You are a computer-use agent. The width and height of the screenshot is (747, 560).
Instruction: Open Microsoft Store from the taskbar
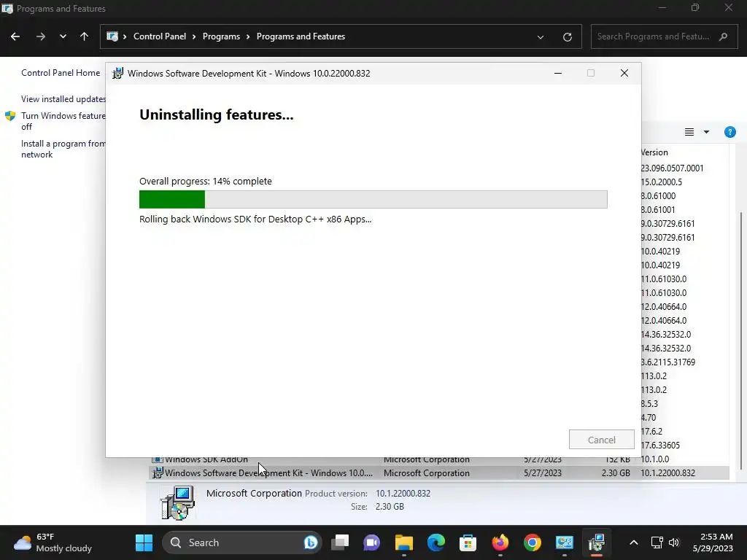(x=468, y=542)
